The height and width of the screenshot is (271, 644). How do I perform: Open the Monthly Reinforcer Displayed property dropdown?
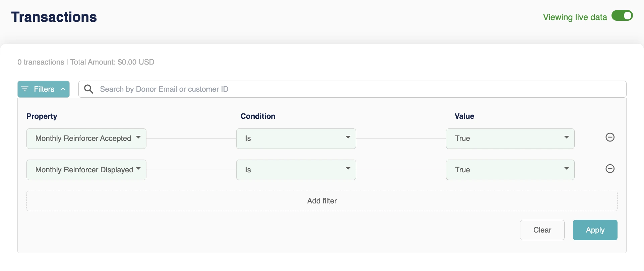(x=86, y=170)
